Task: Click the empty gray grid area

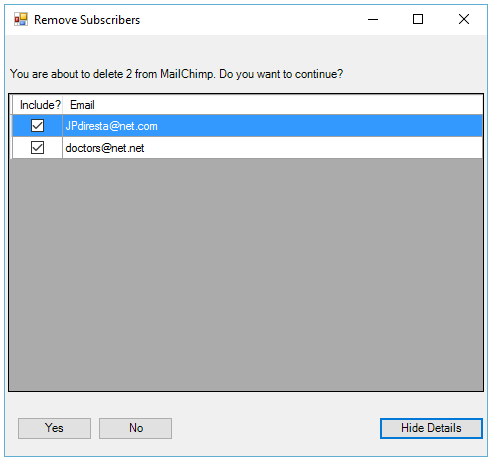Action: 246,274
